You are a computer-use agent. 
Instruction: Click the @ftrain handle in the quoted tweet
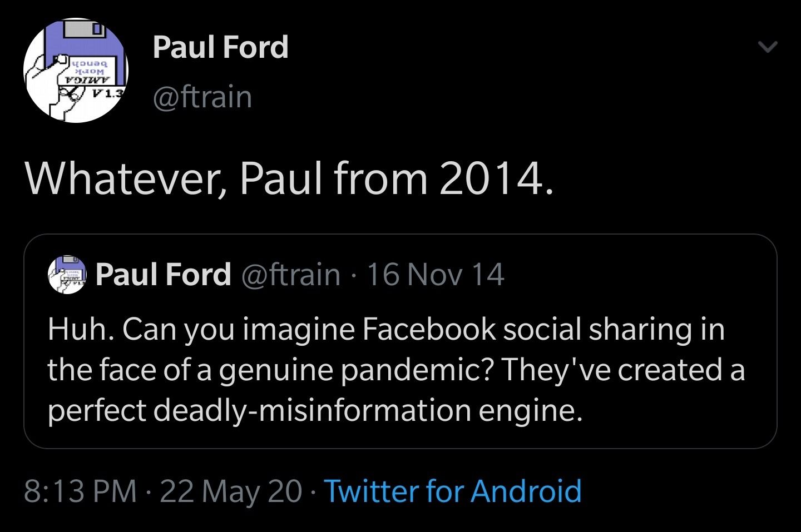tap(290, 274)
